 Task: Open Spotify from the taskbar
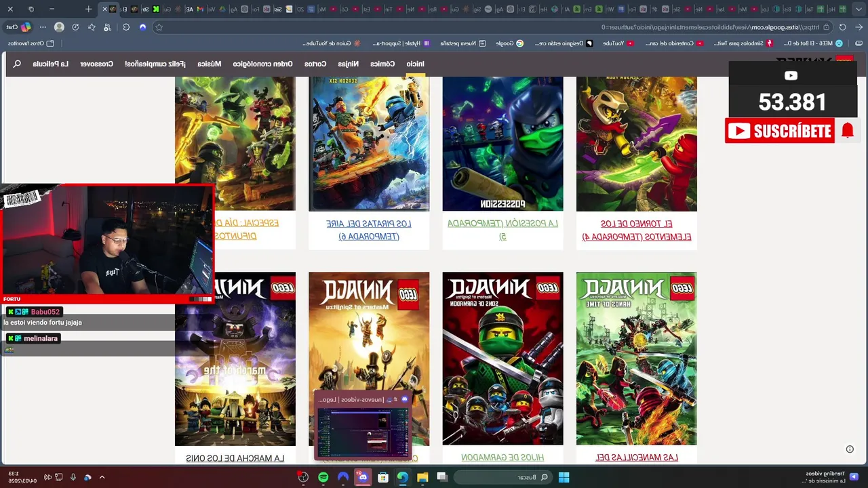pos(323,477)
